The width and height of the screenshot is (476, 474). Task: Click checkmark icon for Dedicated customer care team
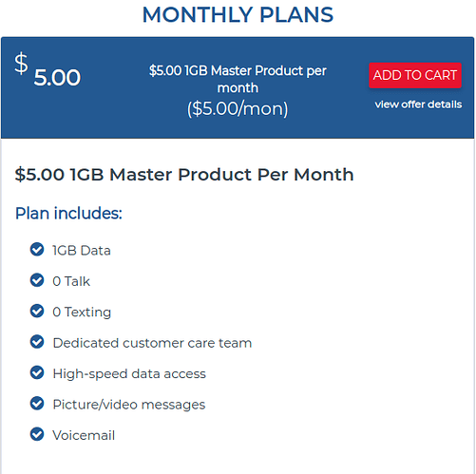37,341
